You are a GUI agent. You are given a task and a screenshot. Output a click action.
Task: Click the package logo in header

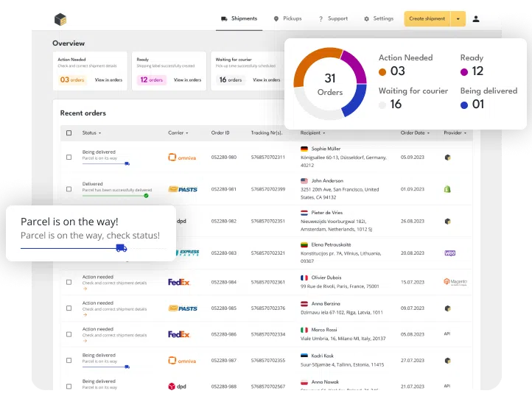(x=60, y=19)
